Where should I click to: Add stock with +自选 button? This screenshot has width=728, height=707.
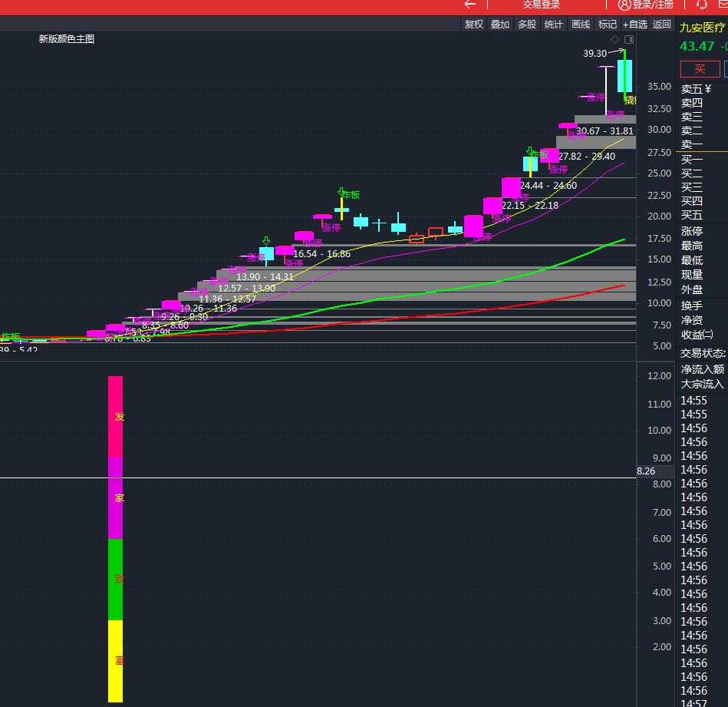pos(634,24)
